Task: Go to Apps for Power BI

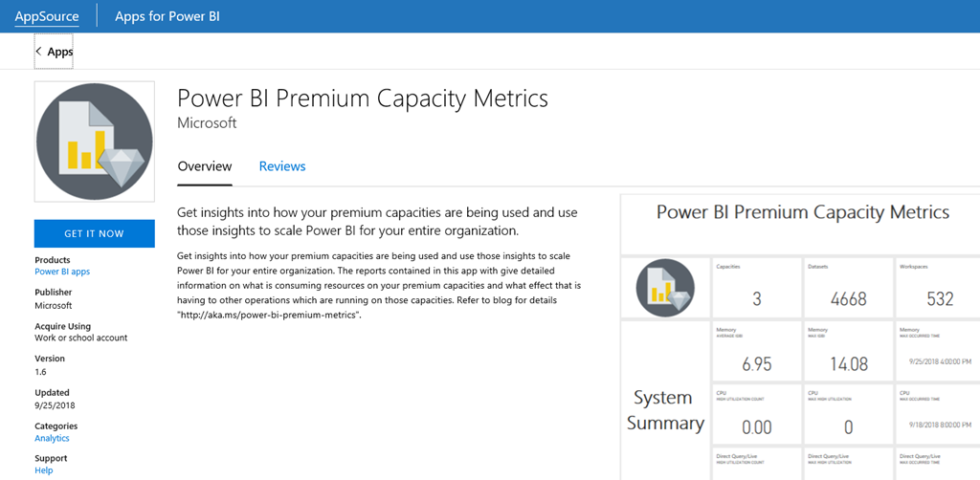Action: pos(167,16)
